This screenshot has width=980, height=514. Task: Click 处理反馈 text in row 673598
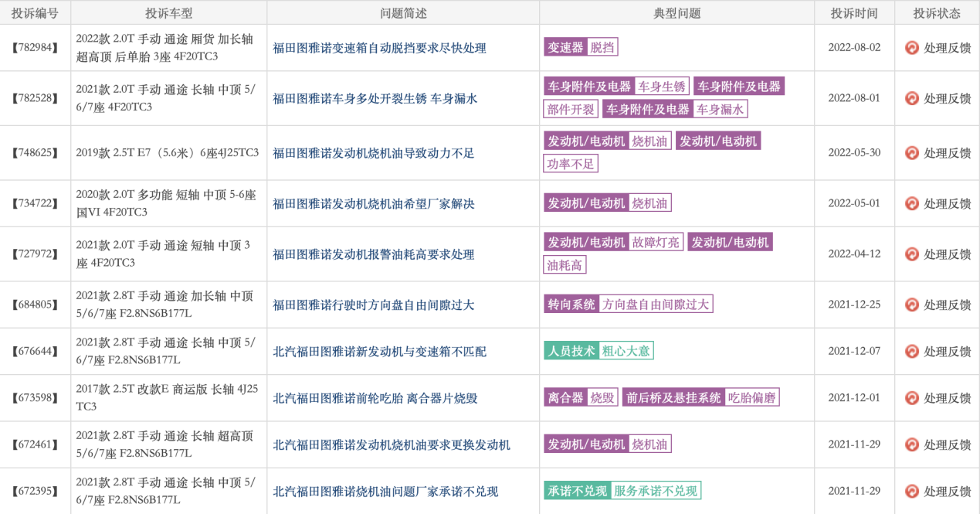point(948,398)
